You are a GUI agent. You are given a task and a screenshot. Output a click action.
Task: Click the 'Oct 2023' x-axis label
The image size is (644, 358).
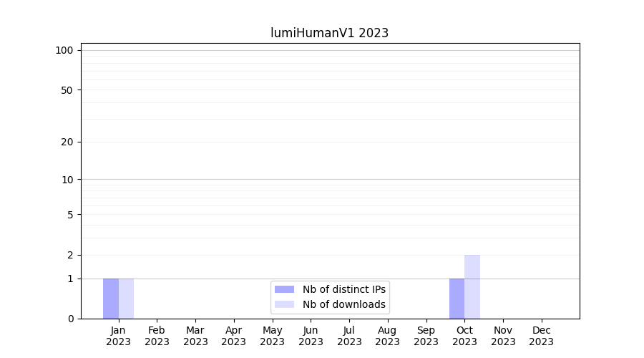pos(464,336)
